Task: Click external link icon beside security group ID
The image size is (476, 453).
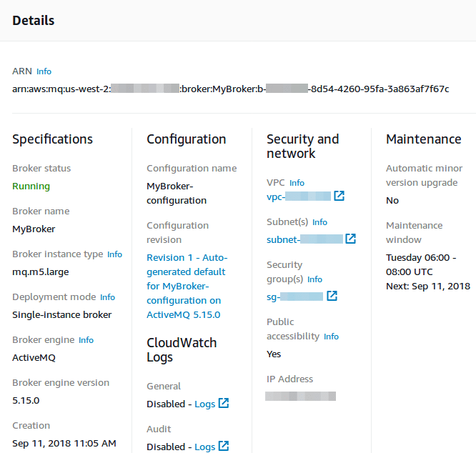Action: pos(332,297)
